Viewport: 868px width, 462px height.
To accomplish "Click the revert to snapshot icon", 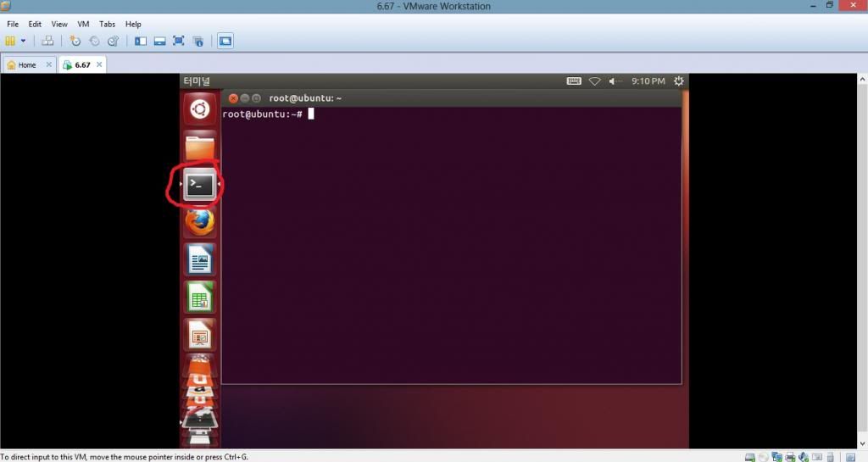I will click(94, 41).
